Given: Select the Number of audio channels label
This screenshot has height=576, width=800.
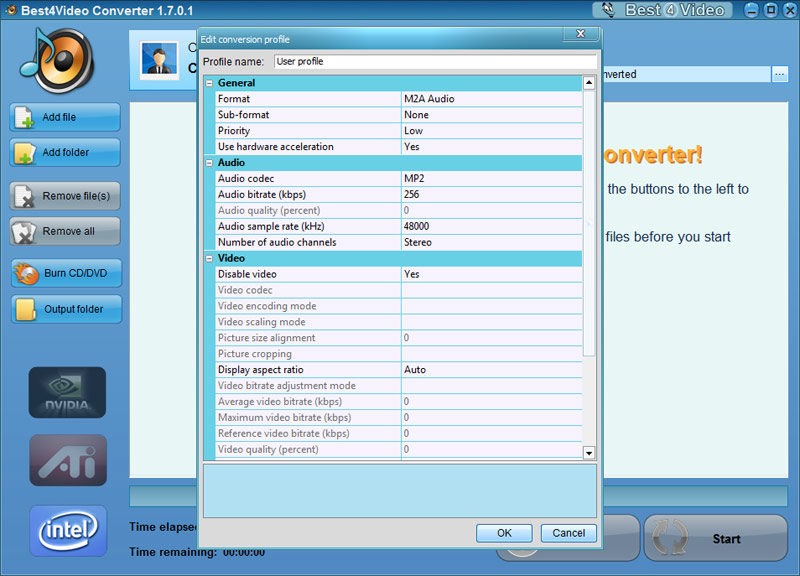Looking at the screenshot, I should pyautogui.click(x=277, y=242).
